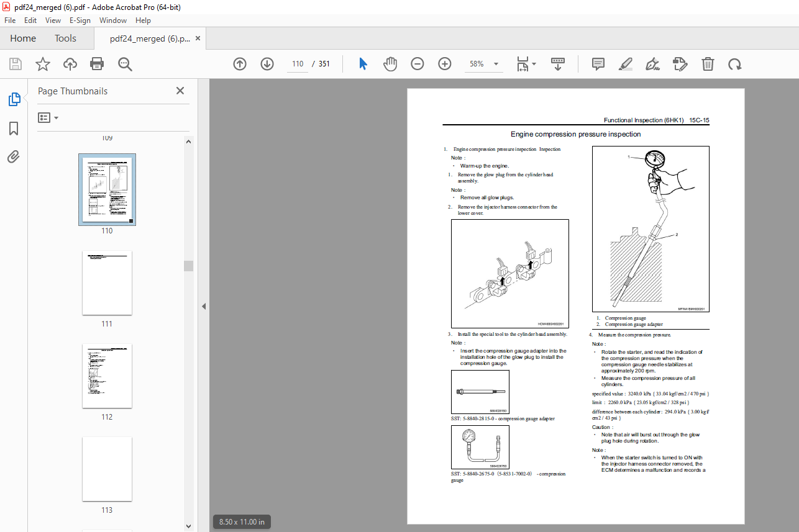
Task: Click total page count 351 text
Action: 324,64
